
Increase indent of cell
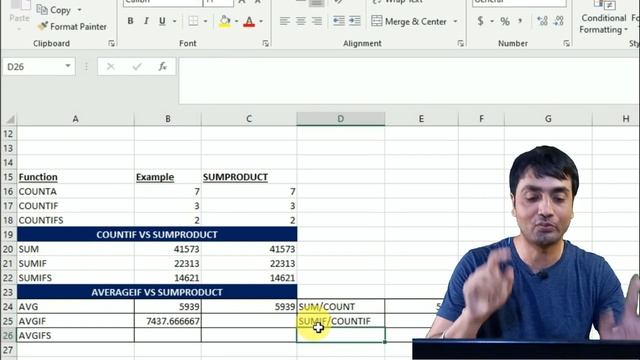pos(354,21)
